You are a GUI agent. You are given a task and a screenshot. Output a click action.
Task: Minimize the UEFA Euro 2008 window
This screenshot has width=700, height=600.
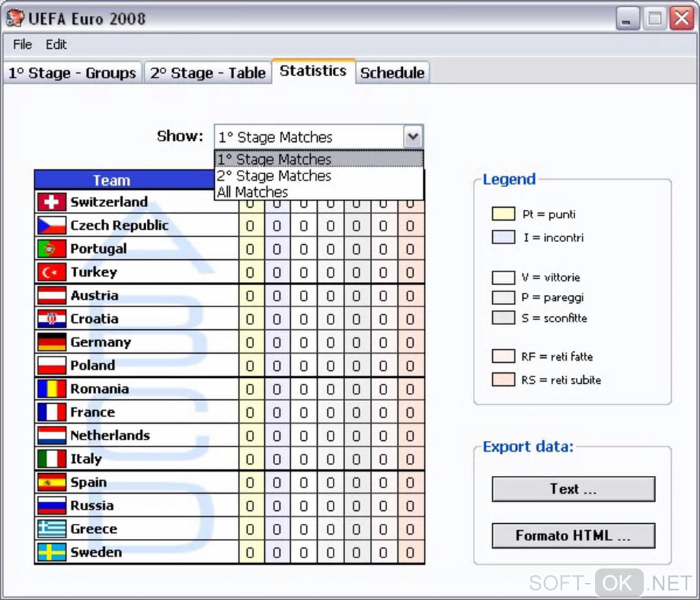[x=627, y=19]
